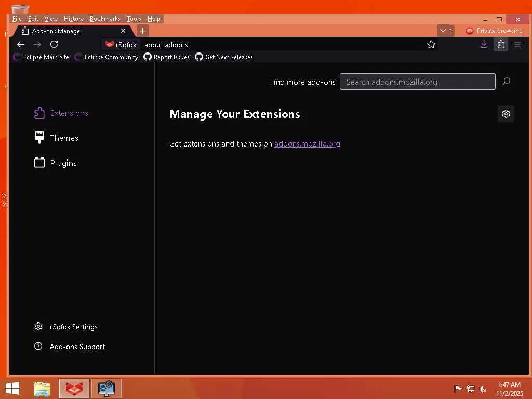Open the File menu
Screen dimensions: 532x399
tap(17, 19)
